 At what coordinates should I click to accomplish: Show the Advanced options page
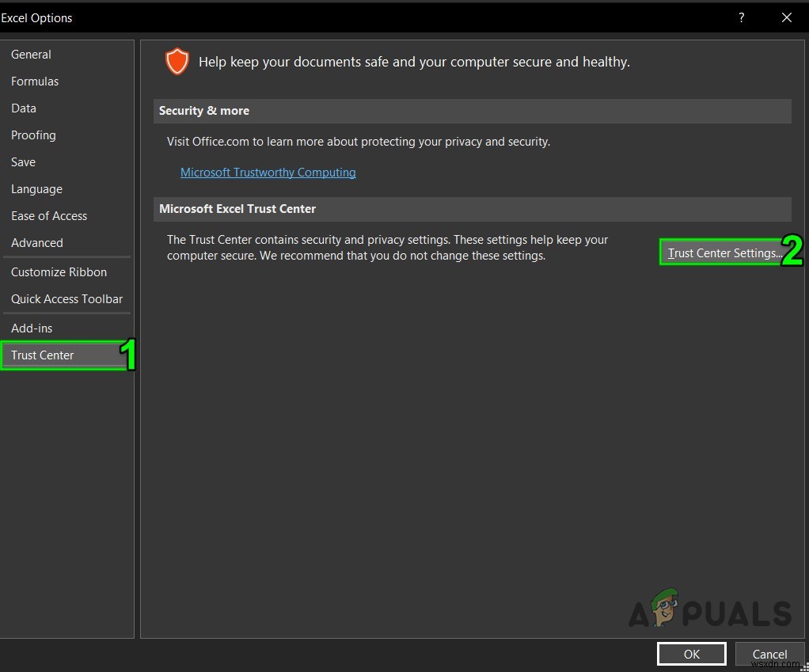(37, 243)
